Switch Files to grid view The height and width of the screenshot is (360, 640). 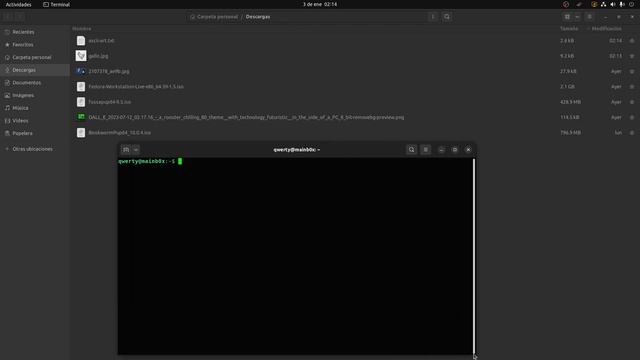point(567,17)
